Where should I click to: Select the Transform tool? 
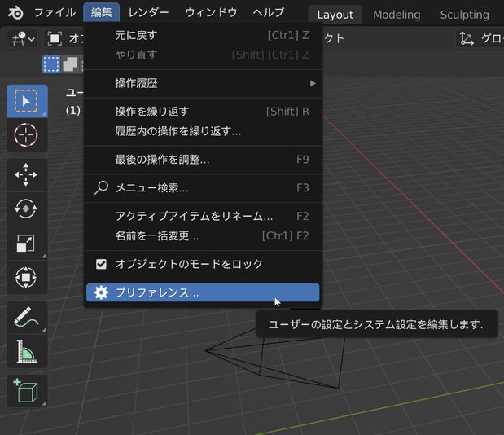(x=28, y=277)
